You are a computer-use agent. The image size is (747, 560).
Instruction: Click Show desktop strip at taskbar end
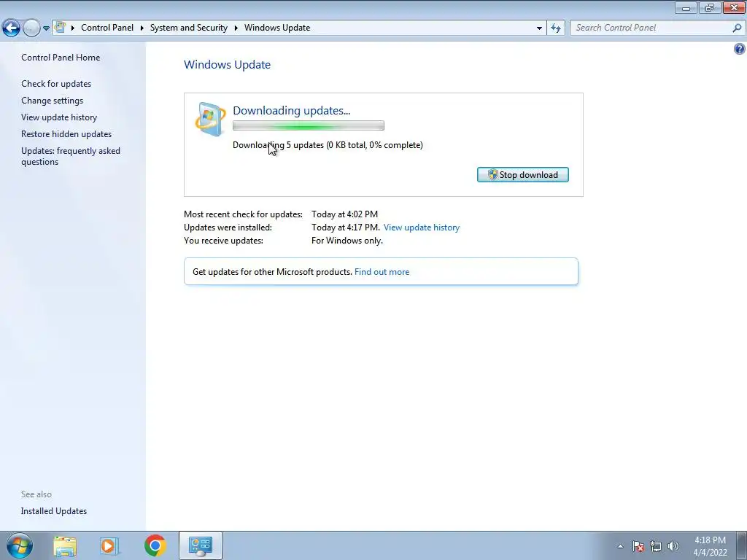pos(741,545)
